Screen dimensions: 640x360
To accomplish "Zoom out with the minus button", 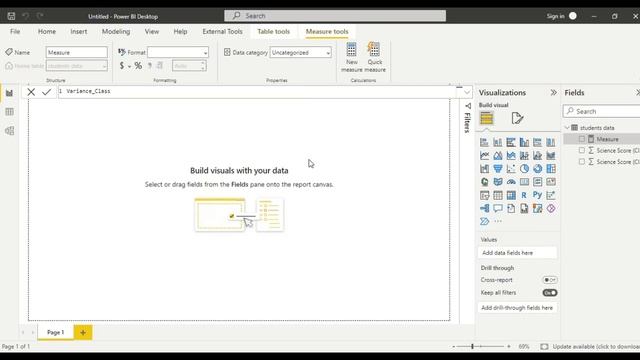I will (453, 347).
